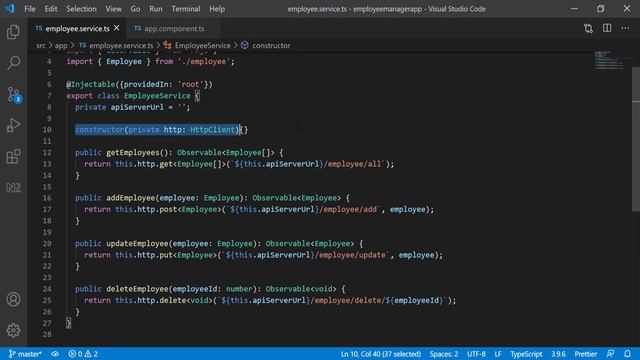Open the Accounts menu icon
The width and height of the screenshot is (640, 360).
pos(13,299)
